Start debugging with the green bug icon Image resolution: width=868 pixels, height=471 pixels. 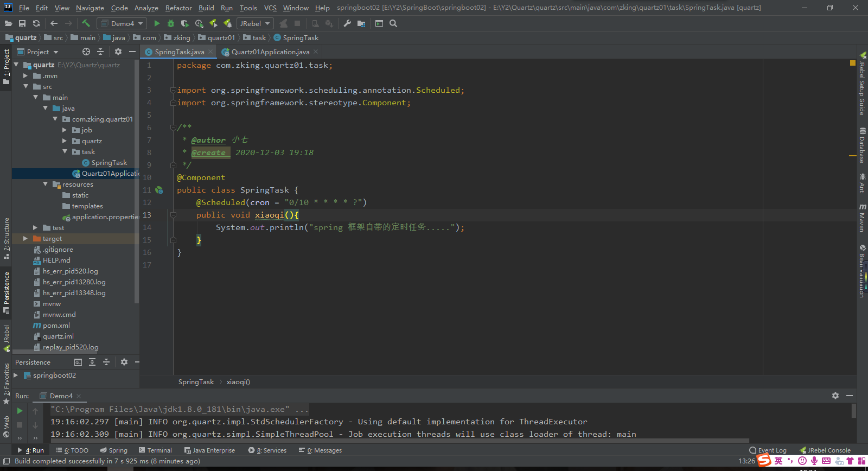pos(171,23)
